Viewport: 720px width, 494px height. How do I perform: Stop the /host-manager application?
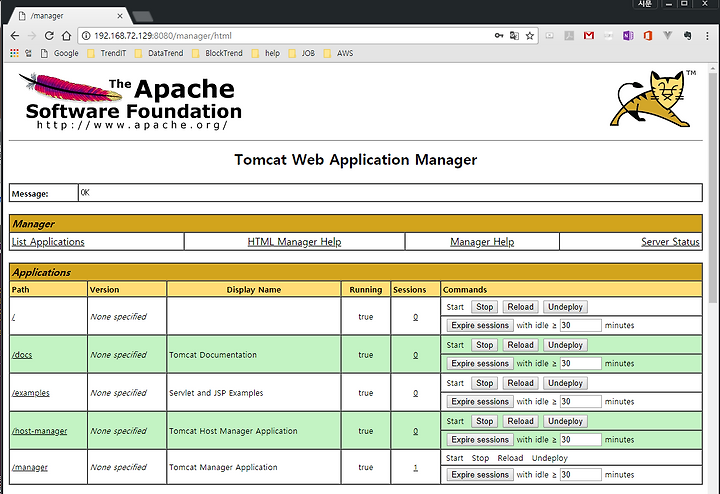484,421
